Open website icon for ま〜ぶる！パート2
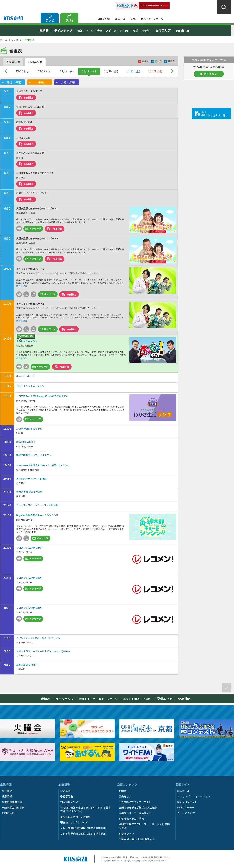 click(x=19, y=329)
